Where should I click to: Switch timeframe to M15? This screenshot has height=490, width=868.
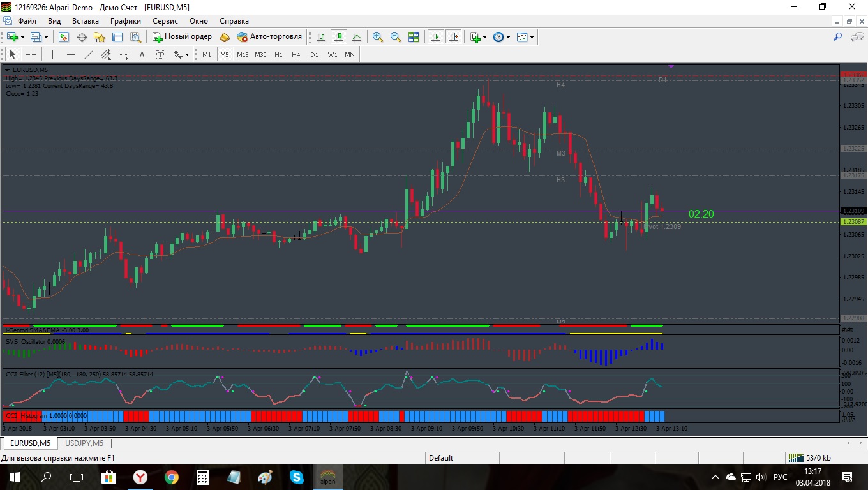243,54
